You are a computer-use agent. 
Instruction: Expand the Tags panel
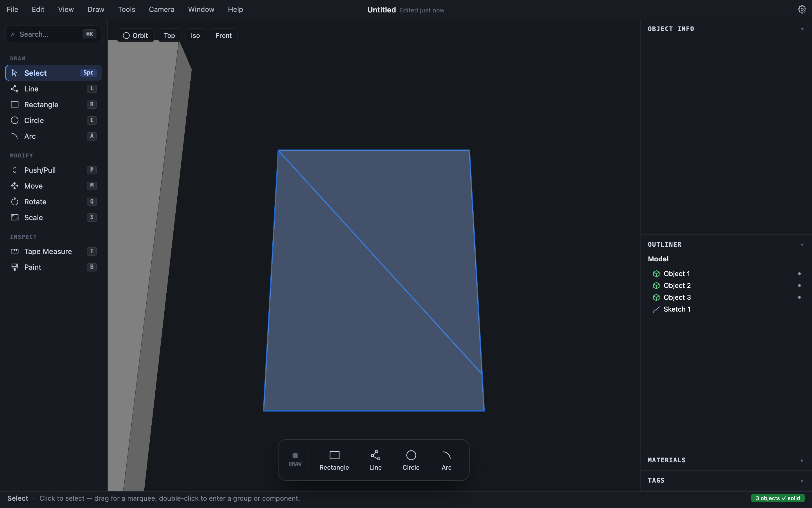click(802, 481)
